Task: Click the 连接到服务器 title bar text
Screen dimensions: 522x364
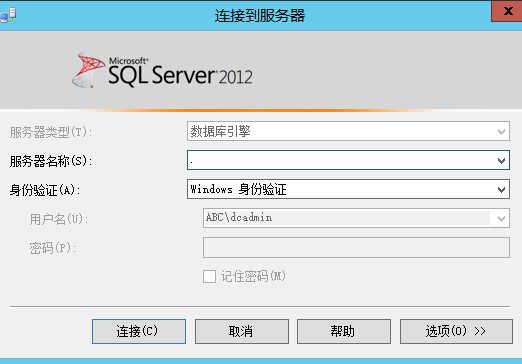Action: [260, 15]
